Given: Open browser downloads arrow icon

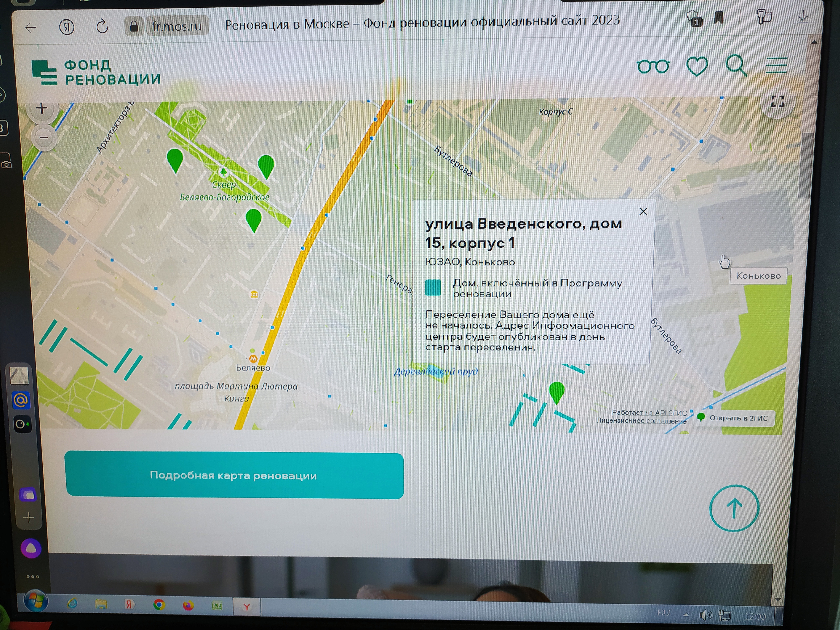Looking at the screenshot, I should tap(803, 17).
